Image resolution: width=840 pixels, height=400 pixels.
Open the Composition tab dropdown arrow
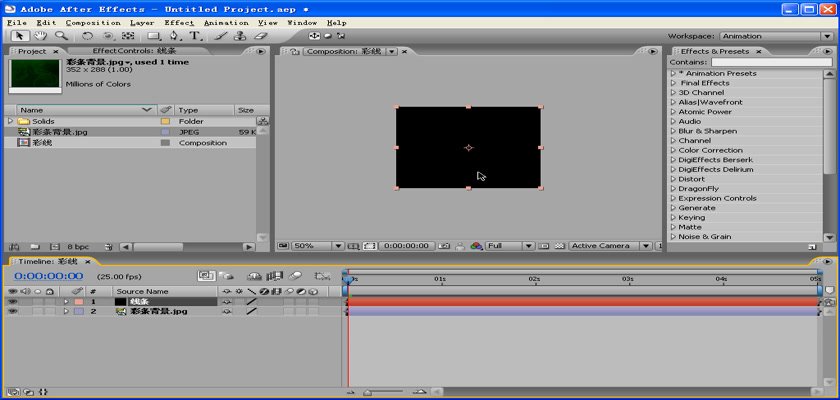tap(392, 51)
